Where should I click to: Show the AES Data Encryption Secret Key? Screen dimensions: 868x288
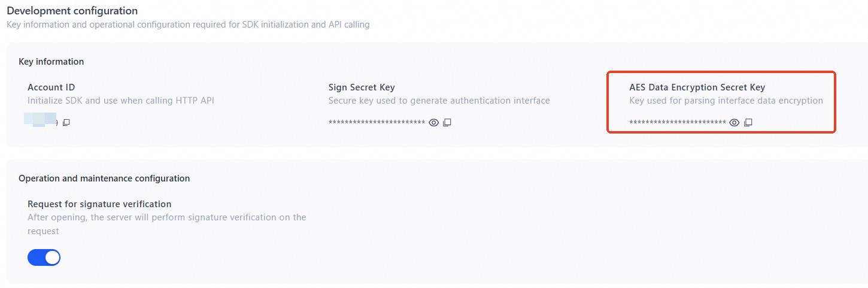[735, 123]
